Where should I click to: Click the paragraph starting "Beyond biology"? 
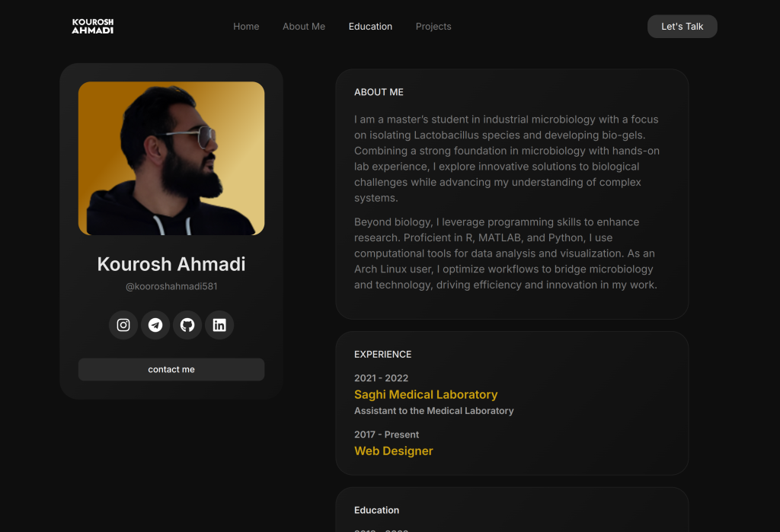506,253
